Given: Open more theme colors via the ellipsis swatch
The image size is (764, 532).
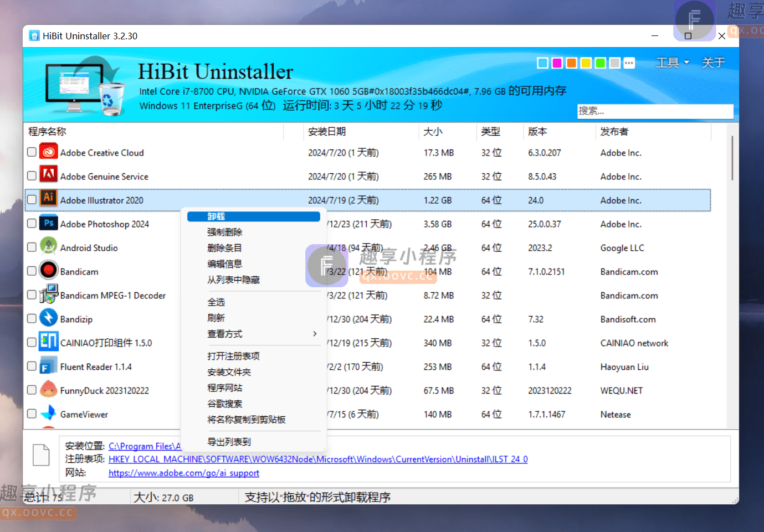Looking at the screenshot, I should click(x=629, y=63).
